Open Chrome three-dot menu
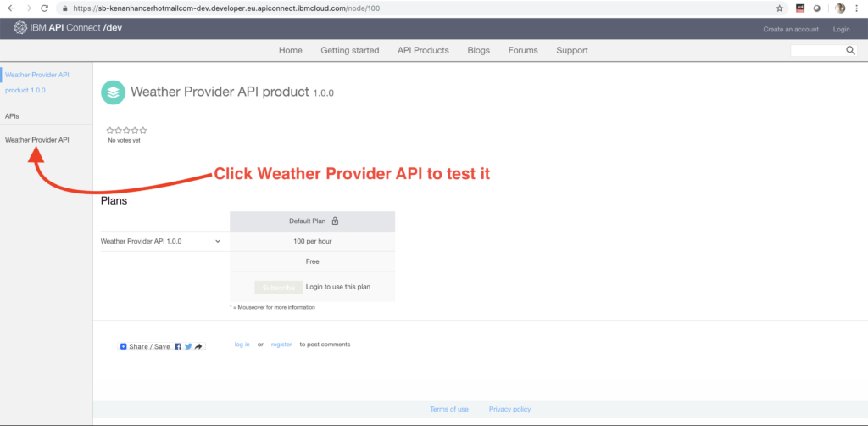This screenshot has height=426, width=868. coord(856,8)
